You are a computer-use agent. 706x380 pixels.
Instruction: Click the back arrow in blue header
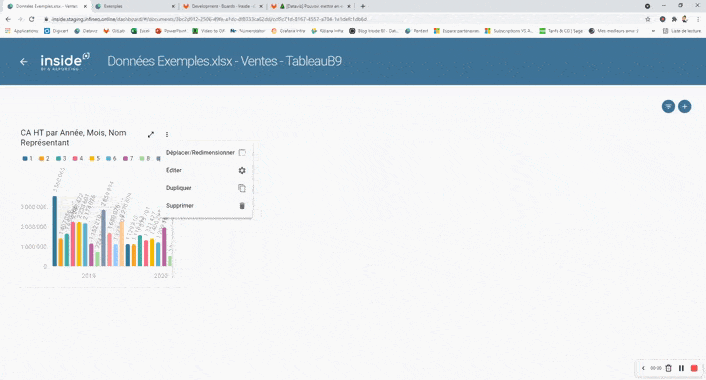[x=24, y=62]
